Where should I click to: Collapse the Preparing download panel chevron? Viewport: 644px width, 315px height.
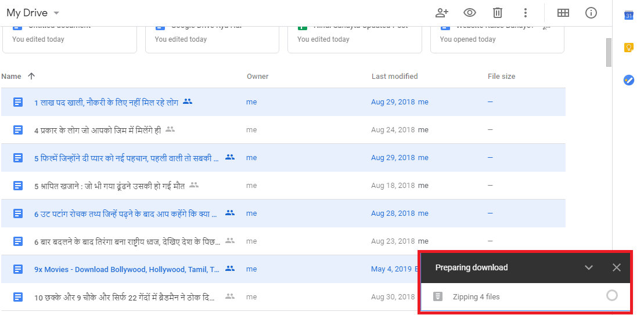coord(589,268)
